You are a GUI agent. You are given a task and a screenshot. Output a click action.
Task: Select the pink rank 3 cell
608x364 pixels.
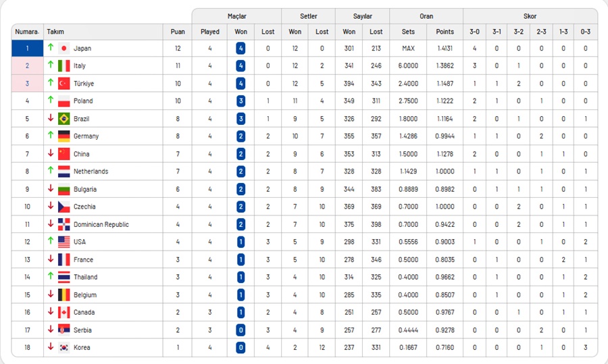click(27, 83)
